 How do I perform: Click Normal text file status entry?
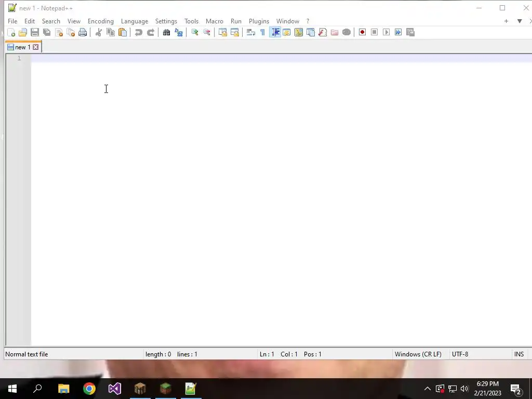[26, 354]
